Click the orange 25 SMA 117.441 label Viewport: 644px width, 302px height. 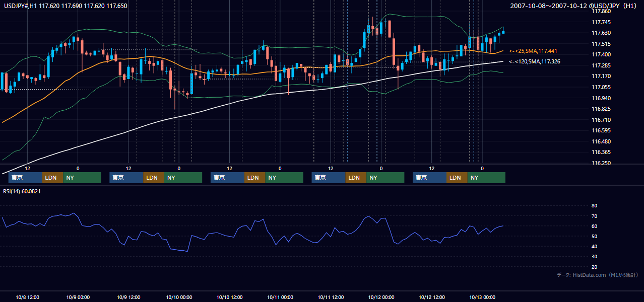pyautogui.click(x=533, y=51)
